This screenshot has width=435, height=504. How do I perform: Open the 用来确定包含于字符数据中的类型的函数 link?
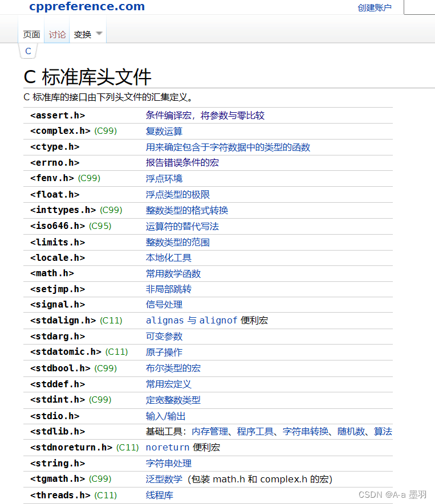click(228, 147)
